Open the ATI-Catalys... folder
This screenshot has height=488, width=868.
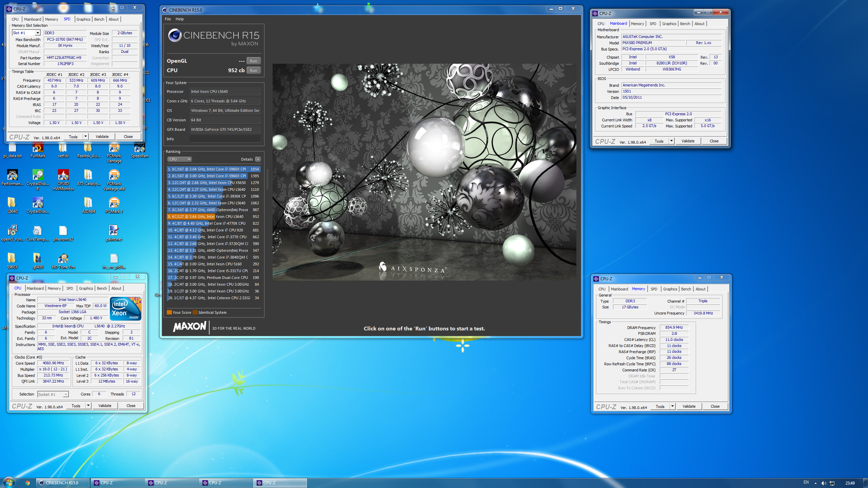click(x=88, y=178)
